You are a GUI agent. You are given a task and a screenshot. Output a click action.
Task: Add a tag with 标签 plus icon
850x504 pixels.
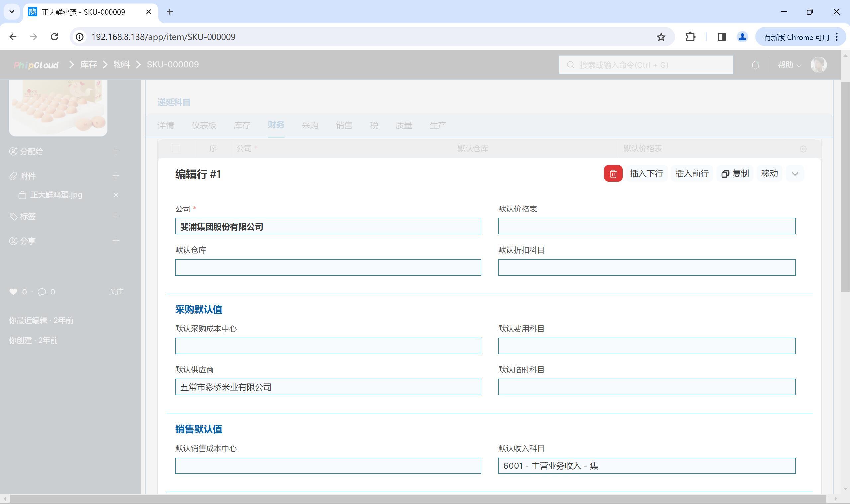pyautogui.click(x=116, y=216)
